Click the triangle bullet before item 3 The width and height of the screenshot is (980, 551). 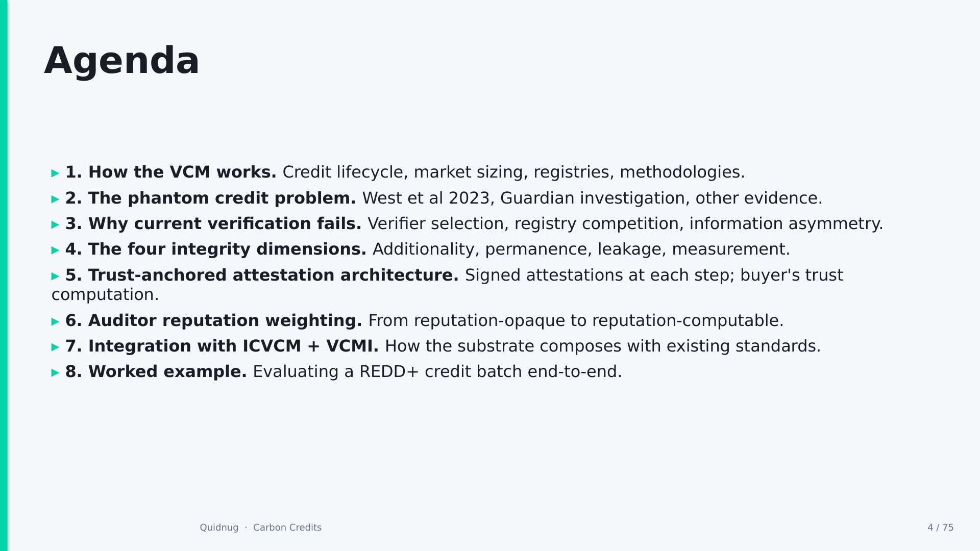pyautogui.click(x=56, y=225)
